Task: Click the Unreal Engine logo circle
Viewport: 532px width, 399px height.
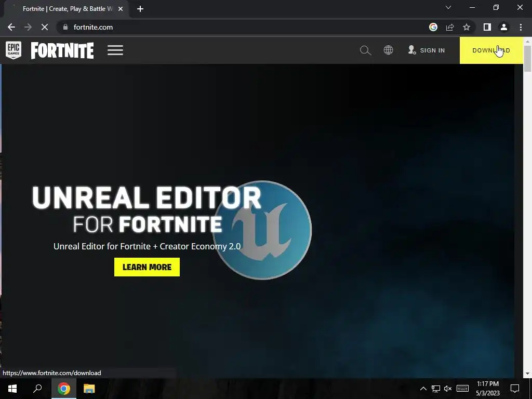Action: (262, 230)
